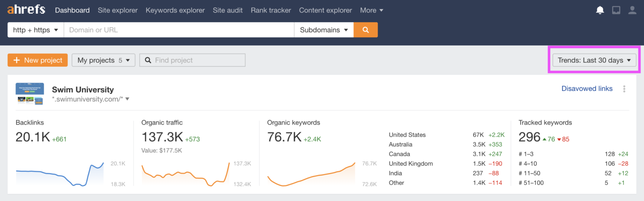The width and height of the screenshot is (644, 201).
Task: Click the United Kingdom row
Action: point(447,164)
